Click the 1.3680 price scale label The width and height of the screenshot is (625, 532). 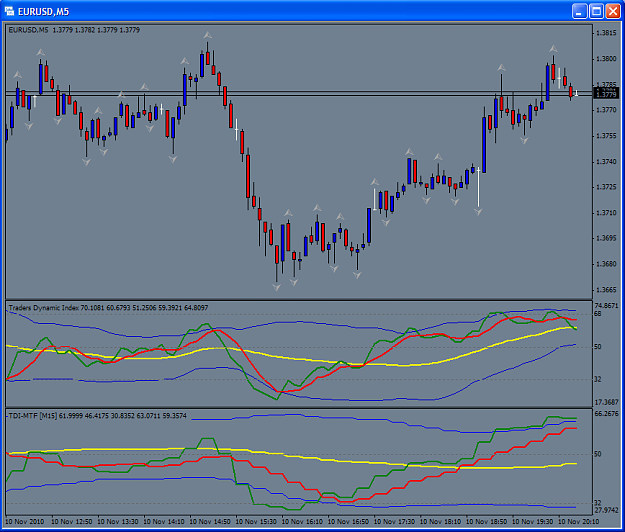(606, 264)
